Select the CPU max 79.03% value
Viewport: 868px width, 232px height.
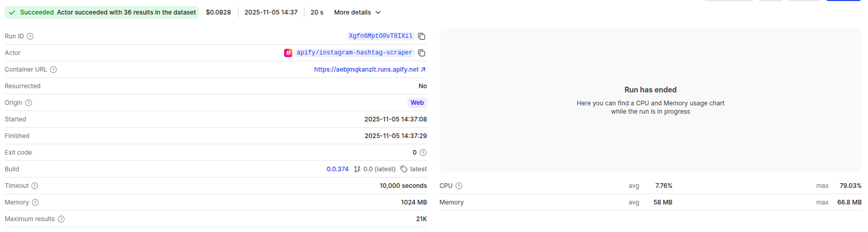[850, 186]
